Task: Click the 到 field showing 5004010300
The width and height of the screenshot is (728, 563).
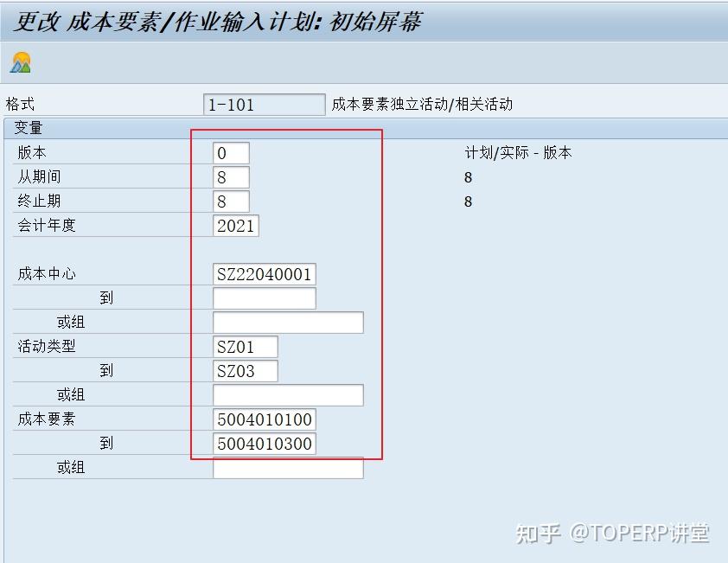Action: tap(264, 443)
